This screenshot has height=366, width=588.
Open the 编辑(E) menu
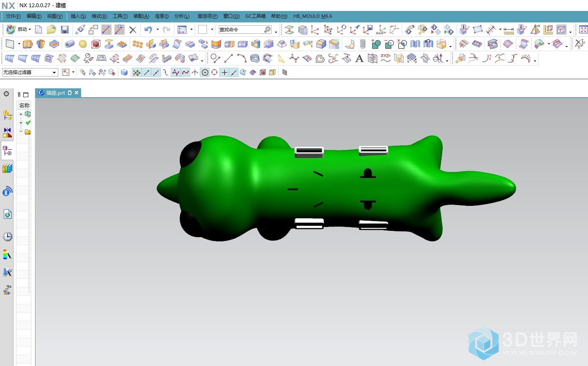pyautogui.click(x=34, y=16)
